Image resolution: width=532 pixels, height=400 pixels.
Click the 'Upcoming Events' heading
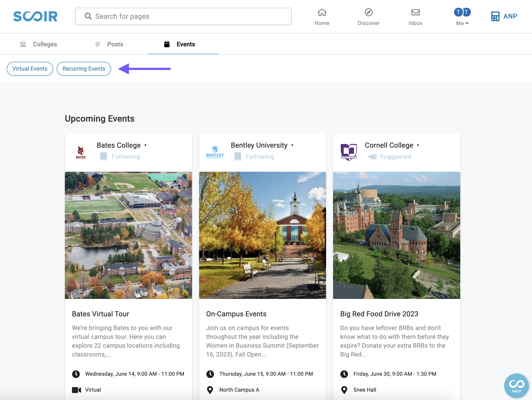[x=100, y=119]
